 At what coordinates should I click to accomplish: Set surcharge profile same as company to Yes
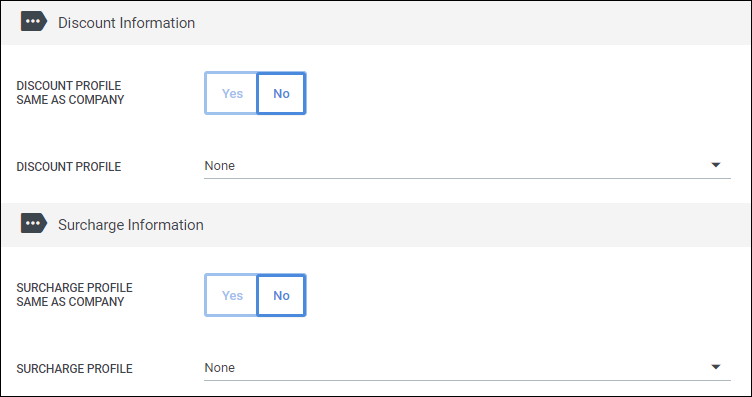click(x=232, y=295)
